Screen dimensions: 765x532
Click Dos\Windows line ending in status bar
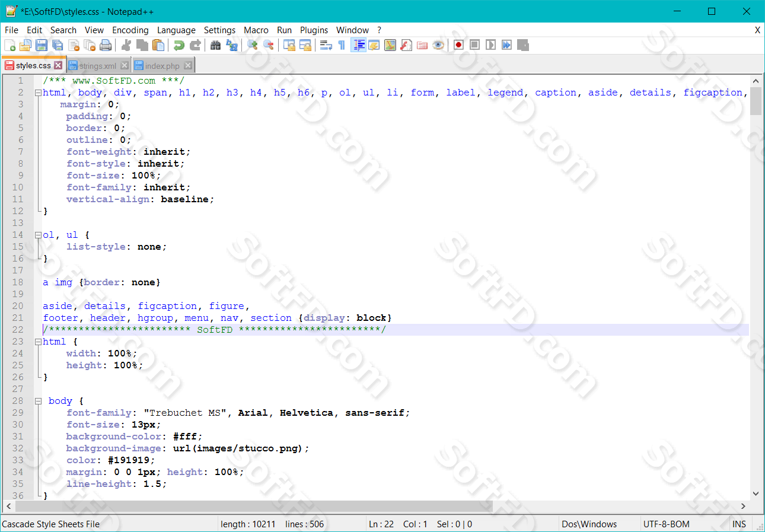click(x=589, y=524)
